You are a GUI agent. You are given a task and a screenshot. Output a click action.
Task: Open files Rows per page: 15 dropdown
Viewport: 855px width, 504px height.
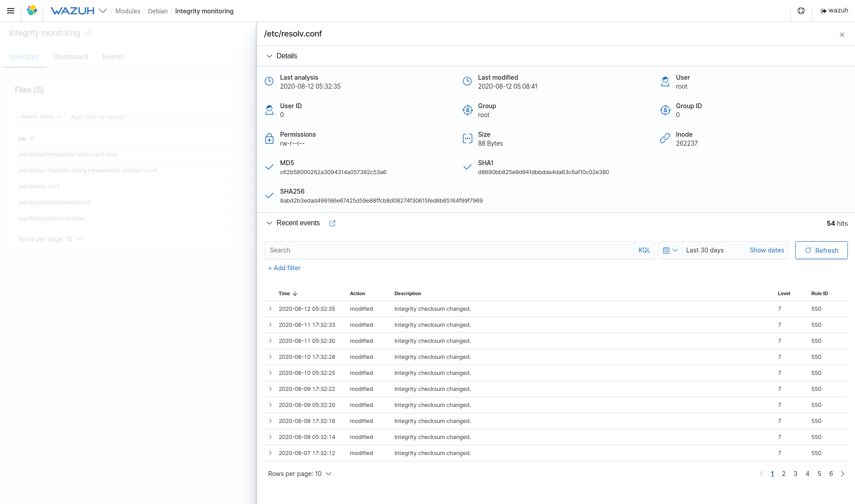click(50, 239)
